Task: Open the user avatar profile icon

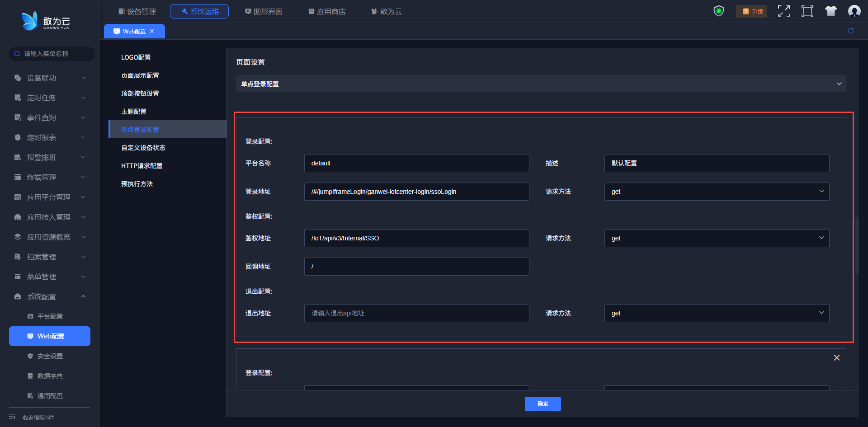Action: click(x=854, y=11)
